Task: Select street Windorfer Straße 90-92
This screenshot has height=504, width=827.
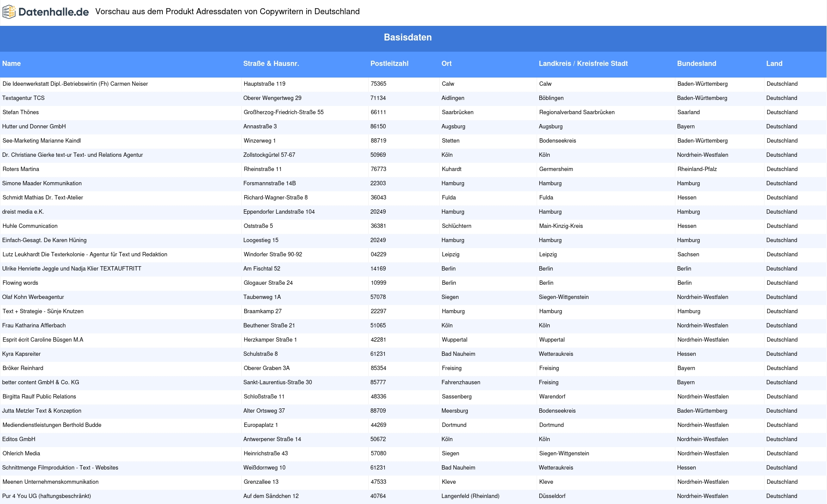Action: coord(273,255)
